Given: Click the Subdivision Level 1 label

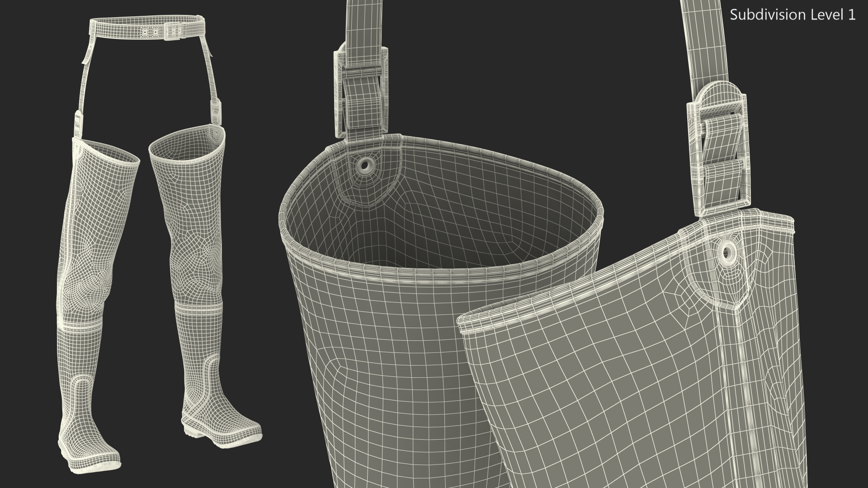Looking at the screenshot, I should 793,15.
